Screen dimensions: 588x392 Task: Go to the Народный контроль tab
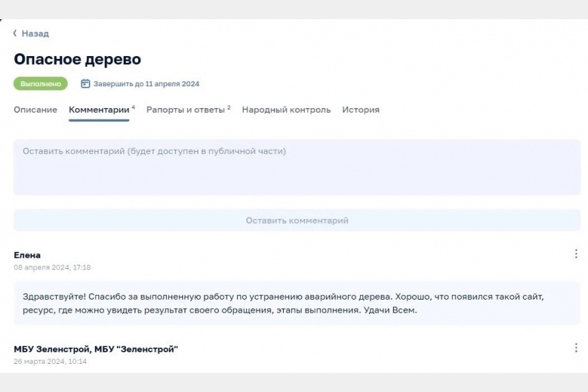pyautogui.click(x=286, y=110)
